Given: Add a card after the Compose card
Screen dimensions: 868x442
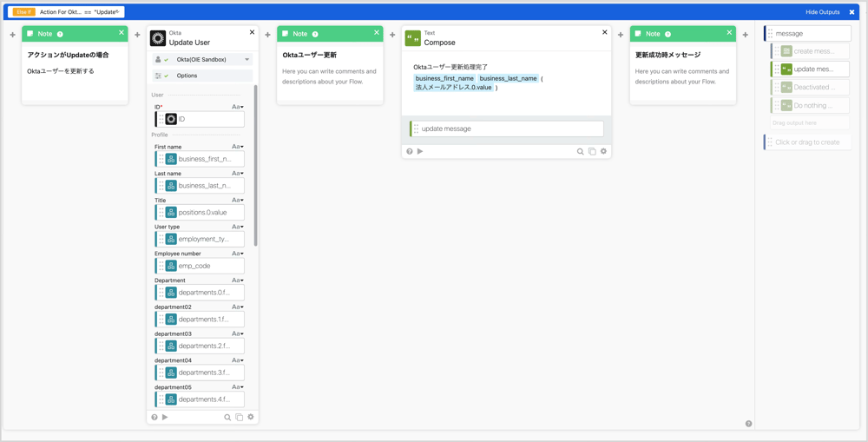Looking at the screenshot, I should 621,36.
